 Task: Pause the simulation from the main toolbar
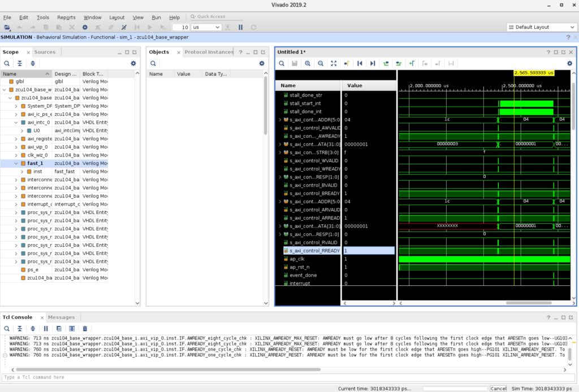click(x=240, y=27)
